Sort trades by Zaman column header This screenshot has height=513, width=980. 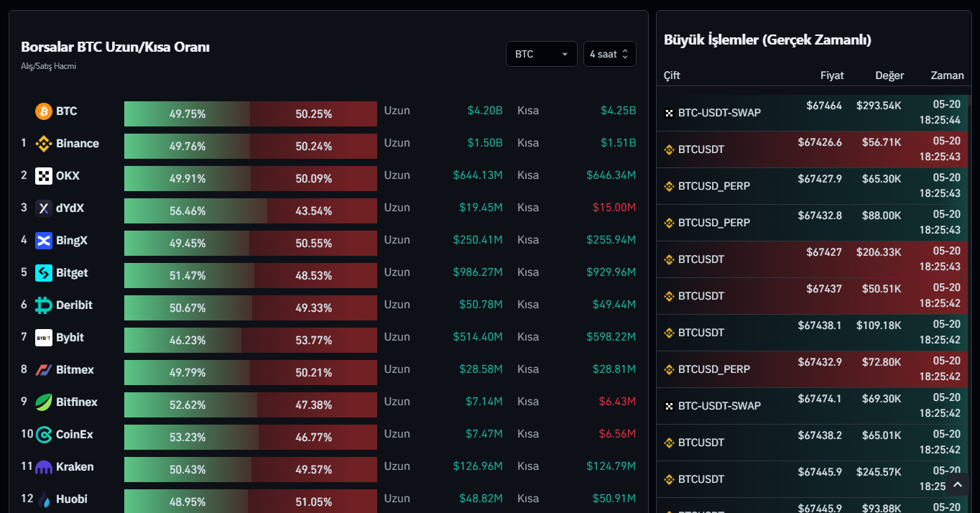point(947,75)
